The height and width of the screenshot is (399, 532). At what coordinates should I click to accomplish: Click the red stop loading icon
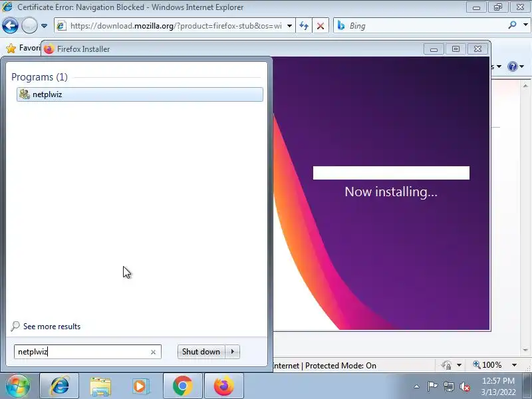pyautogui.click(x=320, y=26)
